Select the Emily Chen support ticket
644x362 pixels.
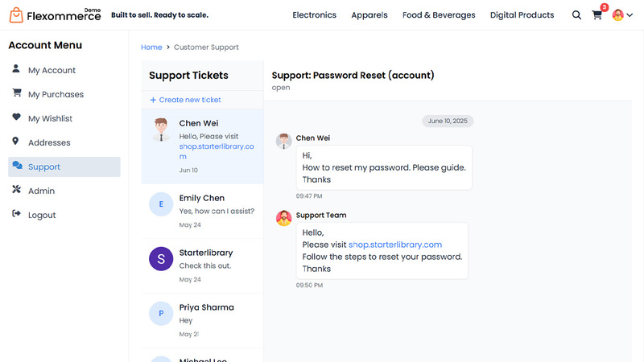pos(203,211)
